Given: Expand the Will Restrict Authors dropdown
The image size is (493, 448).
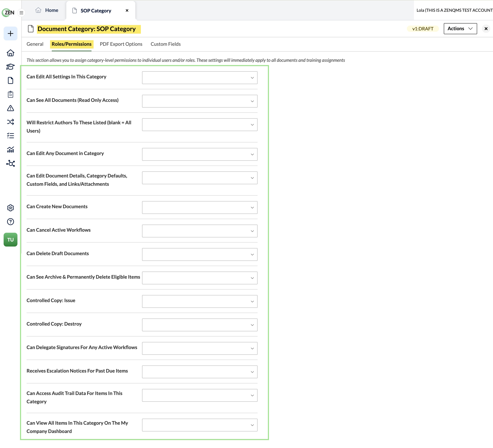Looking at the screenshot, I should (200, 125).
